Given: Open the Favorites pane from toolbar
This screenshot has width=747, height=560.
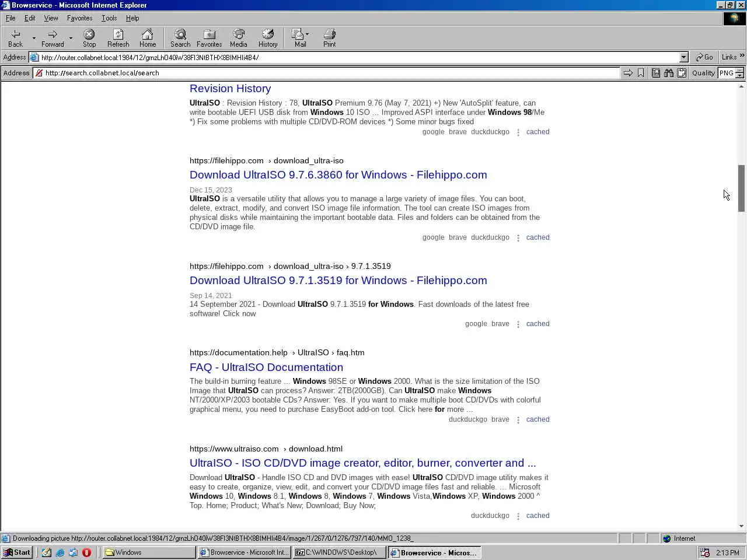Looking at the screenshot, I should [209, 38].
